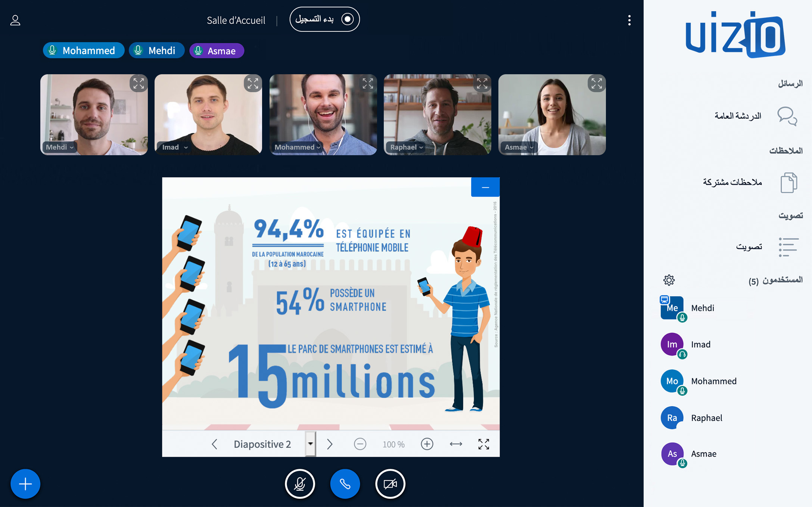Toggle webcam sharing button
This screenshot has width=812, height=507.
click(x=390, y=484)
